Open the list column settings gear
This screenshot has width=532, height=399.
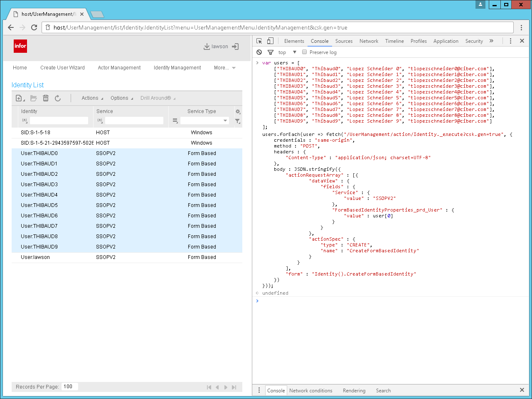[238, 111]
